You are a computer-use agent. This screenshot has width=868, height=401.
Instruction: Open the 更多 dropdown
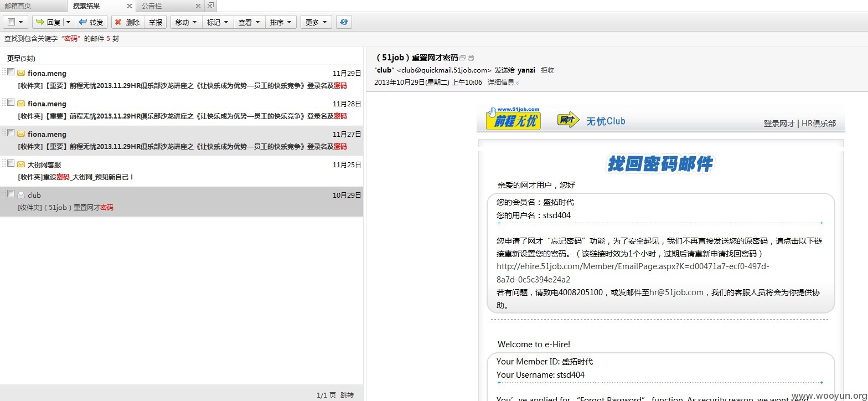point(316,22)
